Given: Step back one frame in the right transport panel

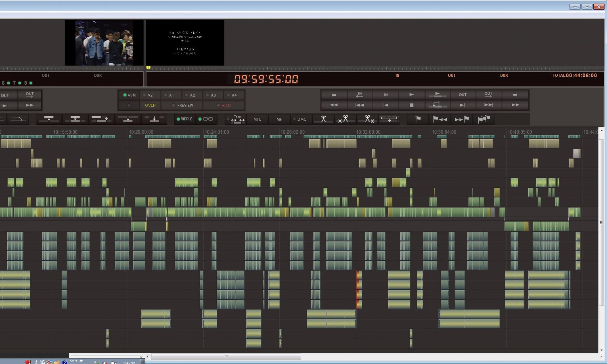Looking at the screenshot, I should (x=386, y=105).
